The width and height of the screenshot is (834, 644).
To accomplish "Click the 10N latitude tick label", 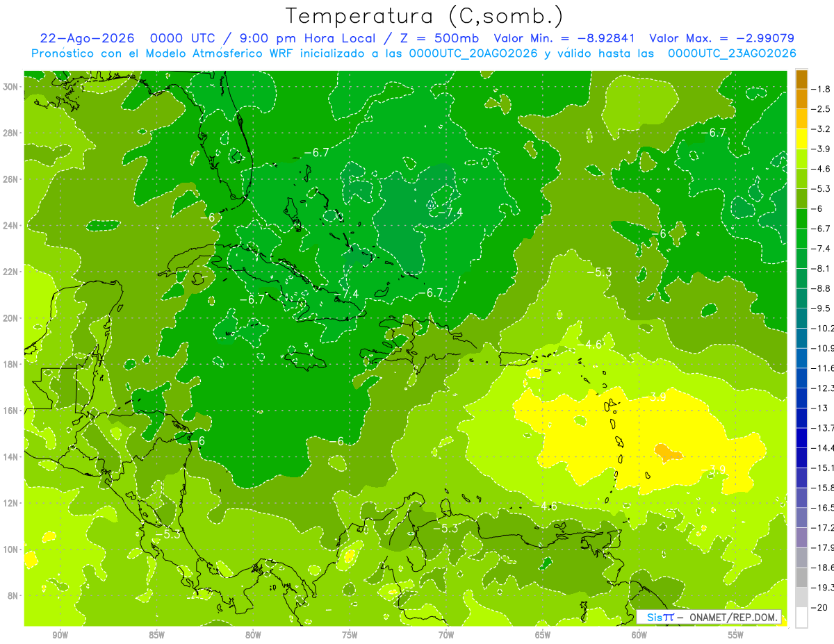I will coord(11,549).
